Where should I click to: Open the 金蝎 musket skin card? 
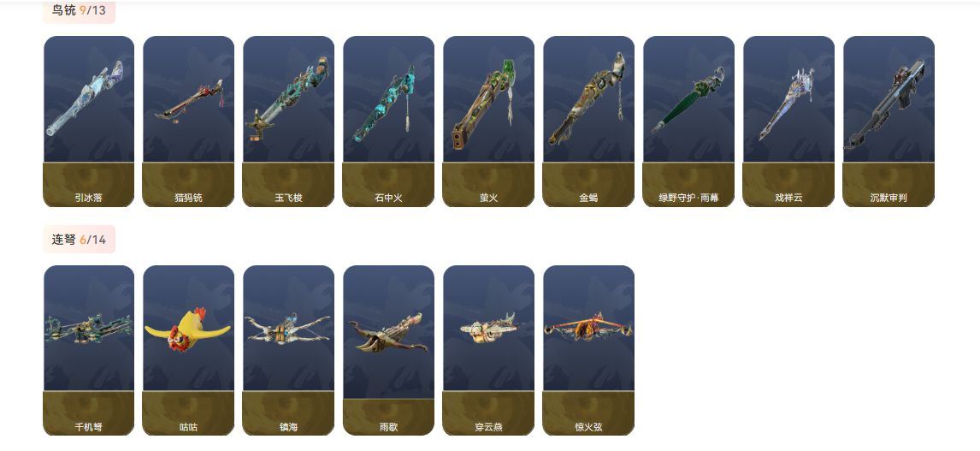coord(588,122)
